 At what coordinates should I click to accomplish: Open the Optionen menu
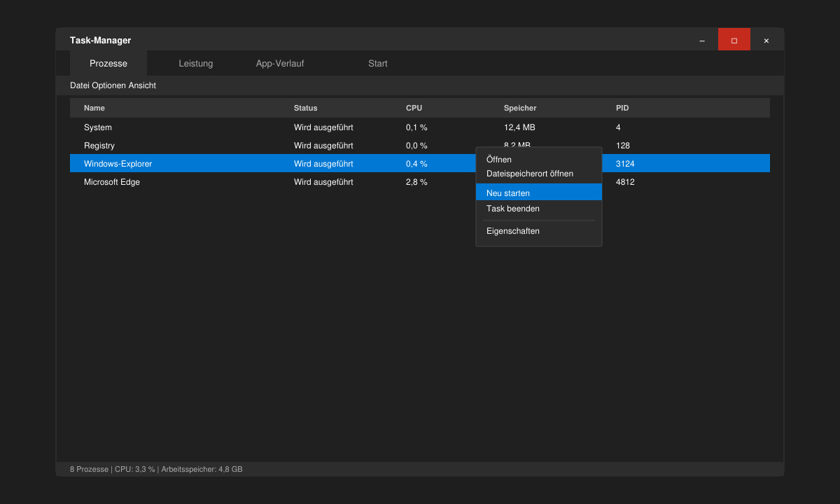108,85
